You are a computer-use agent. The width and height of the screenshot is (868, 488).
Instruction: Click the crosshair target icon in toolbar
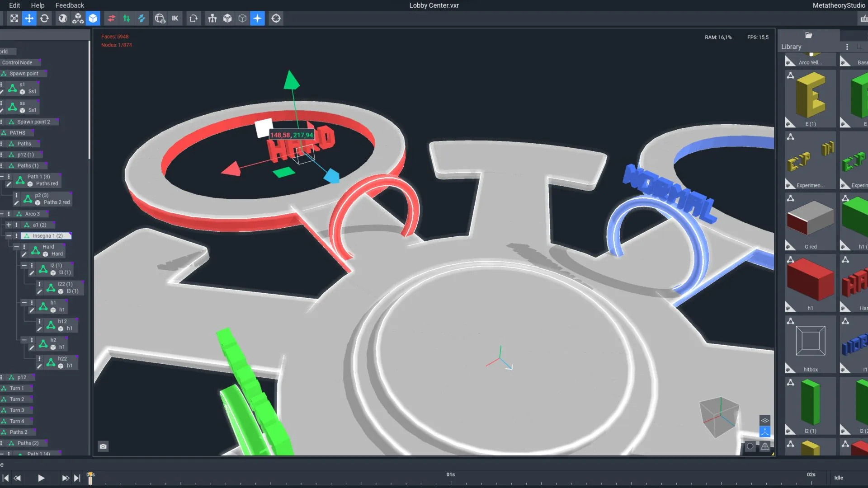[276, 19]
